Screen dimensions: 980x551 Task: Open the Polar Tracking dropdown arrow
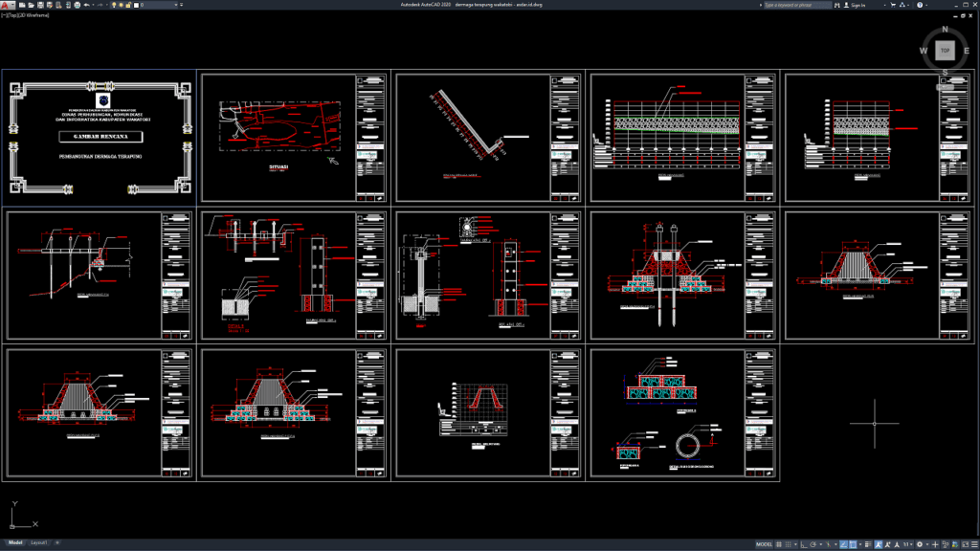(x=820, y=543)
